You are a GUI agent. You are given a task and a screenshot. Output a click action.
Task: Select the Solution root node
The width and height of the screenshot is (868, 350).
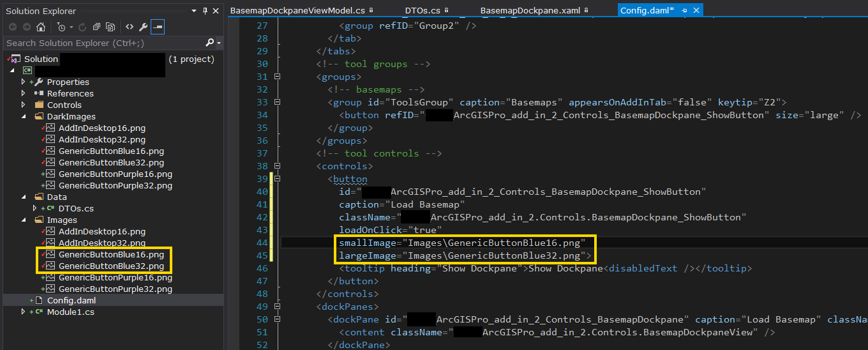41,59
